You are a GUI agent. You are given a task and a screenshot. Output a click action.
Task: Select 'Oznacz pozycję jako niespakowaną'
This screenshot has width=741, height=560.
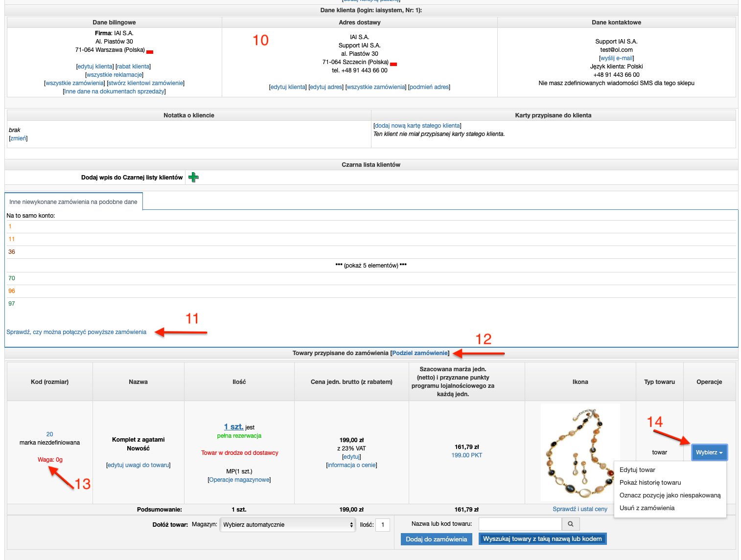click(670, 495)
